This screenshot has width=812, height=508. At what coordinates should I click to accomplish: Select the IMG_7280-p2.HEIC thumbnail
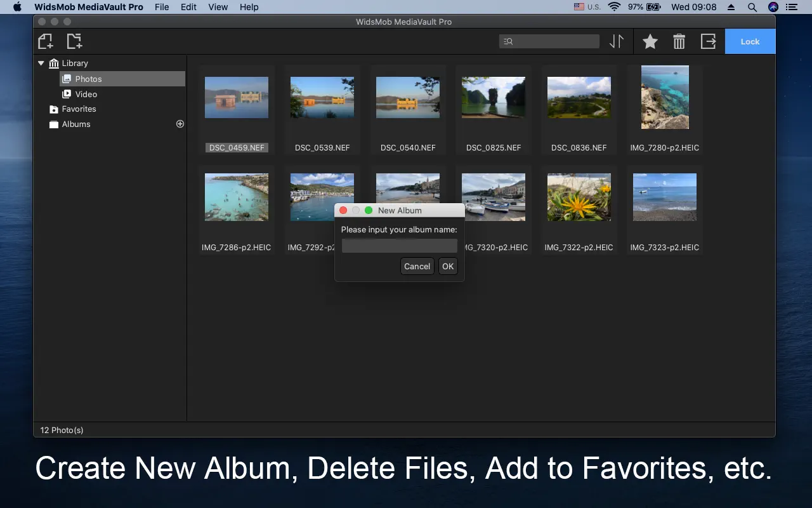point(665,97)
